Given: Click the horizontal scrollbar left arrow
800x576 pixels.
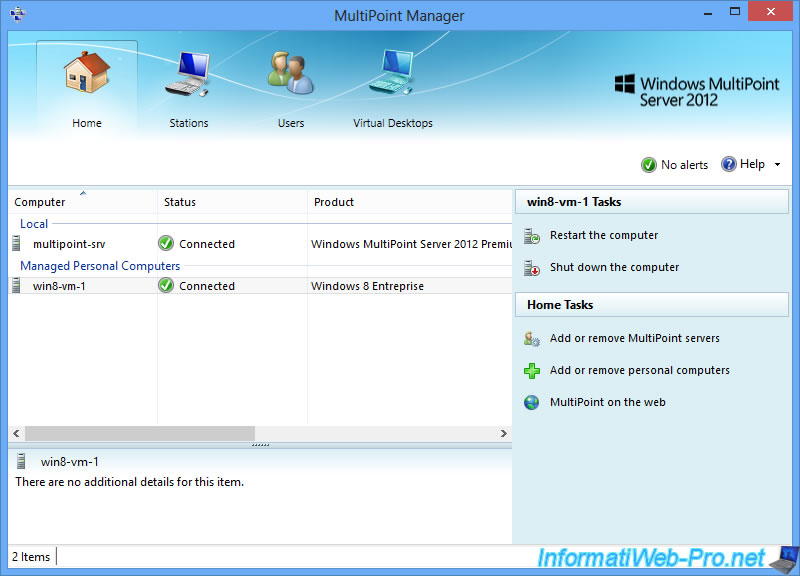Looking at the screenshot, I should coord(16,434).
